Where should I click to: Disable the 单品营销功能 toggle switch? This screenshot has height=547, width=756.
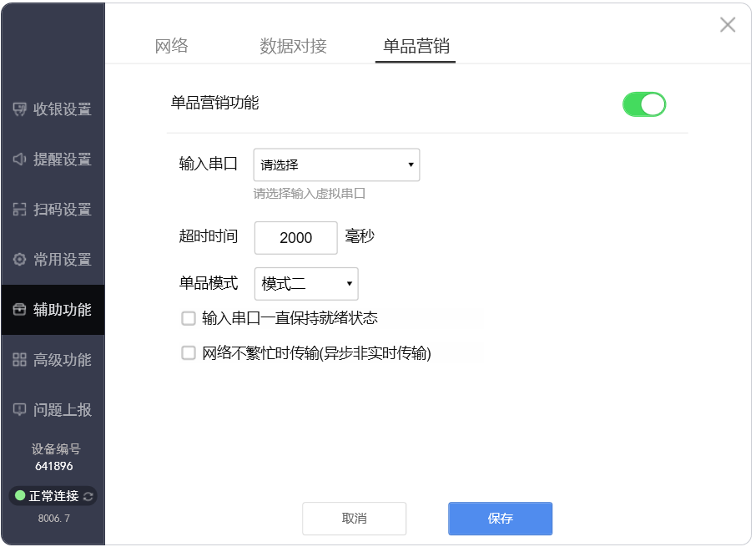(644, 104)
